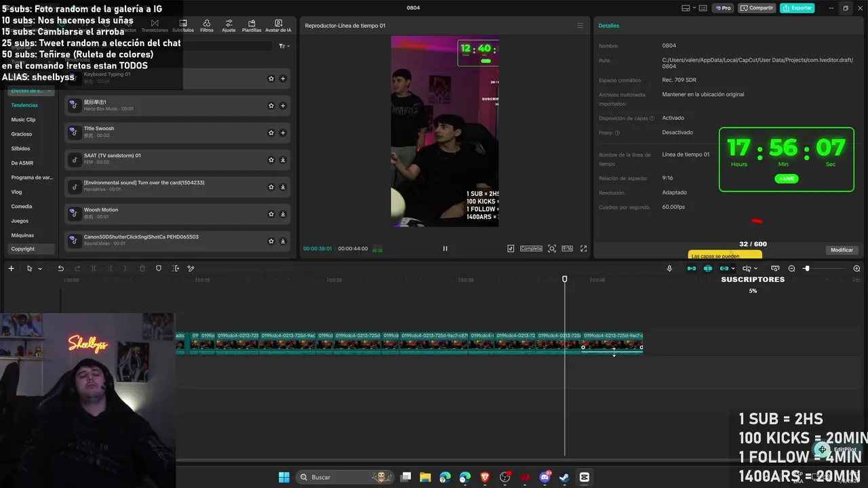This screenshot has height=488, width=868.
Task: Open the 9:16 aspect ratio selector
Action: tap(567, 249)
